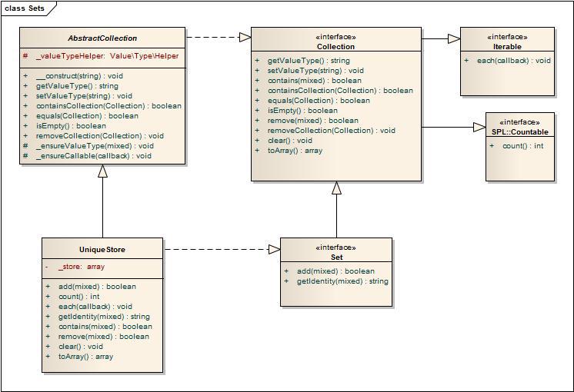
Task: Select contains(mixed) in the UniqueStore class
Action: [98, 327]
